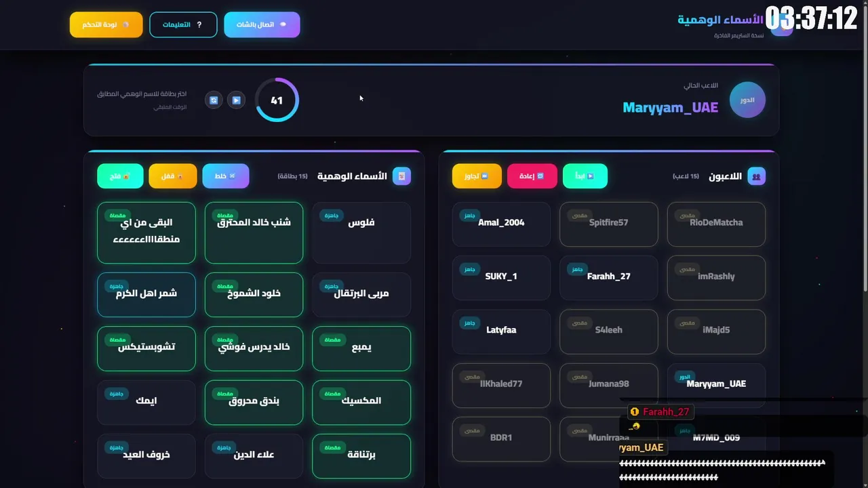The image size is (868, 488).
Task: Click the circular countdown showing 41
Action: point(277,100)
